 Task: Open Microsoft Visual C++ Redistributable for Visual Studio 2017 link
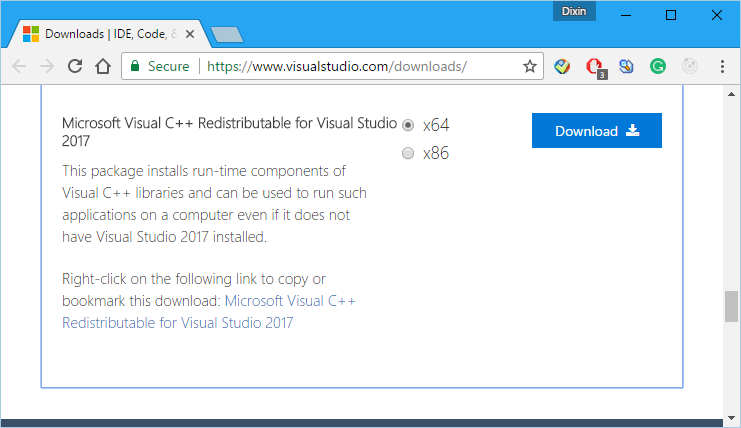[x=208, y=312]
